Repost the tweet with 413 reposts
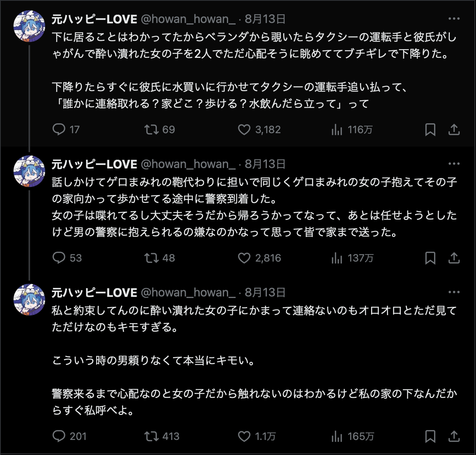The width and height of the screenshot is (476, 455). (152, 436)
